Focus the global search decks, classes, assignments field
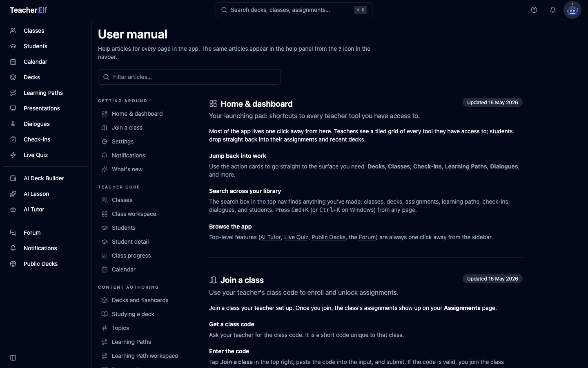Viewport: 588px width, 368px height. pyautogui.click(x=294, y=10)
